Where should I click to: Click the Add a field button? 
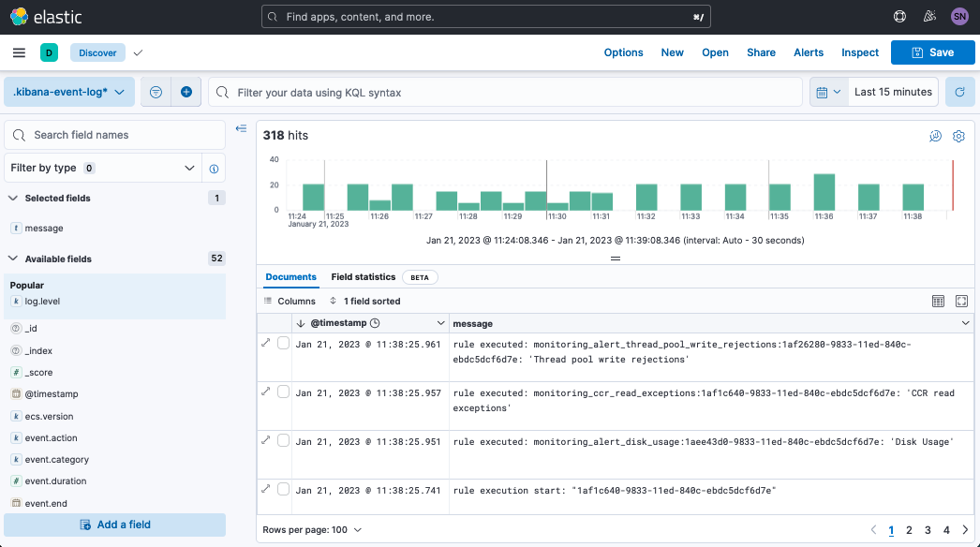click(x=114, y=525)
